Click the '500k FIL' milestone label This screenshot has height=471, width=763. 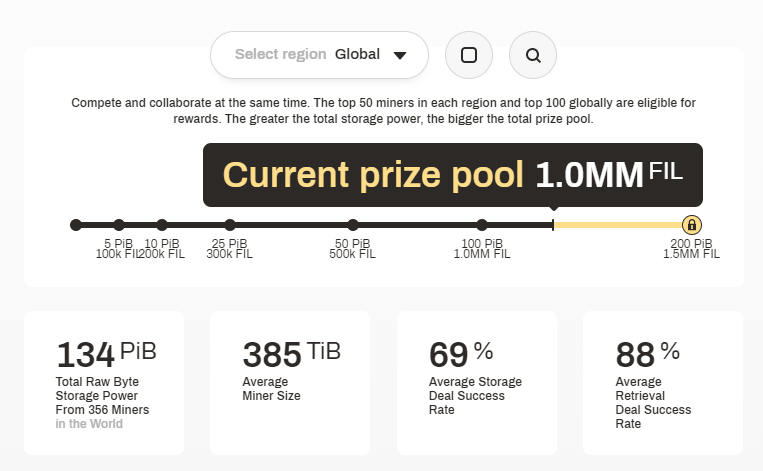tap(352, 254)
